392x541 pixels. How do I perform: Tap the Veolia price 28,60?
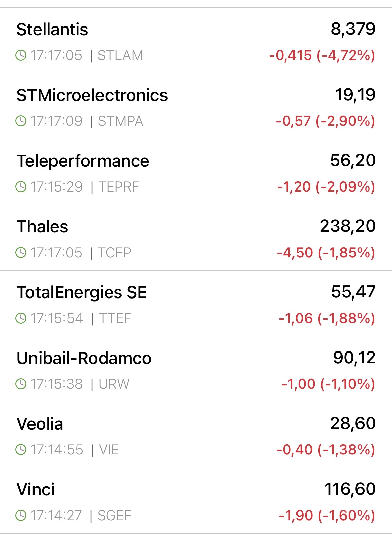point(353,423)
